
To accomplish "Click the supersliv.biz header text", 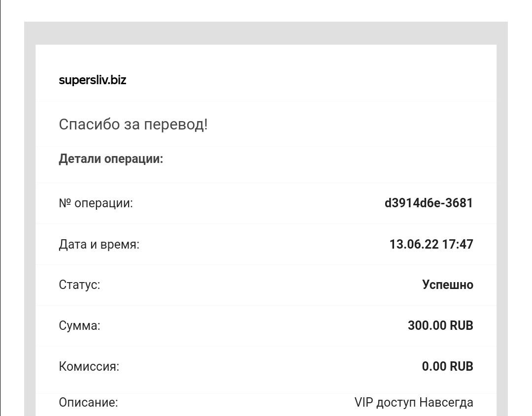I will [93, 80].
